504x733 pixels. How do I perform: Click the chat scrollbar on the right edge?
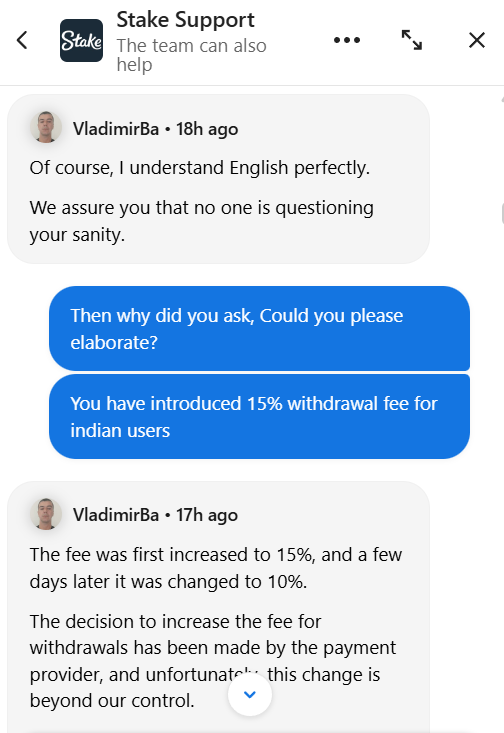coord(502,214)
